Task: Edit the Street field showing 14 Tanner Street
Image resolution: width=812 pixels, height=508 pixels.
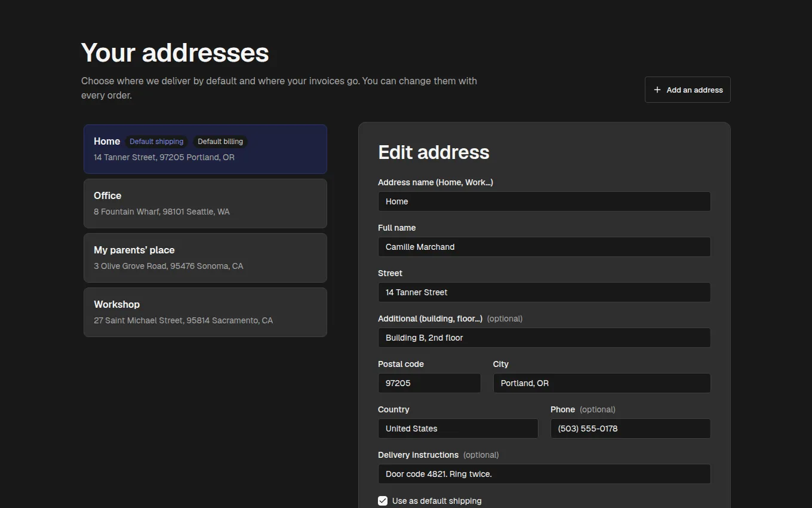Action: pos(545,292)
